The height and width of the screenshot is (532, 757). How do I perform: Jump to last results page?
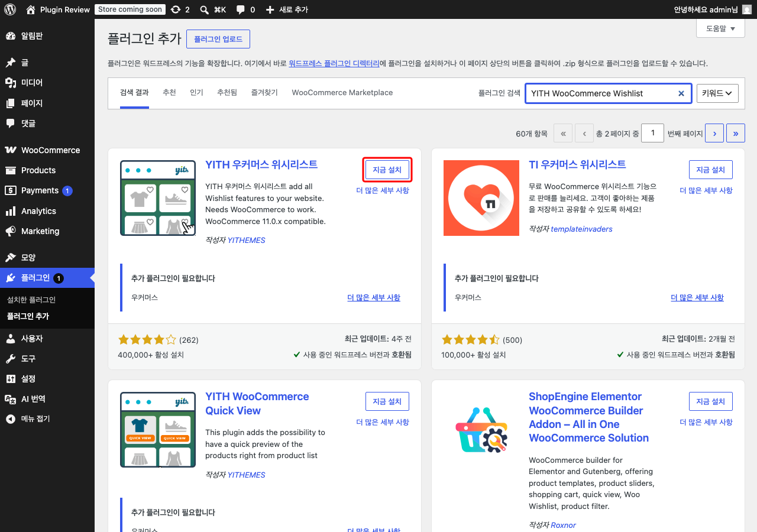(736, 134)
